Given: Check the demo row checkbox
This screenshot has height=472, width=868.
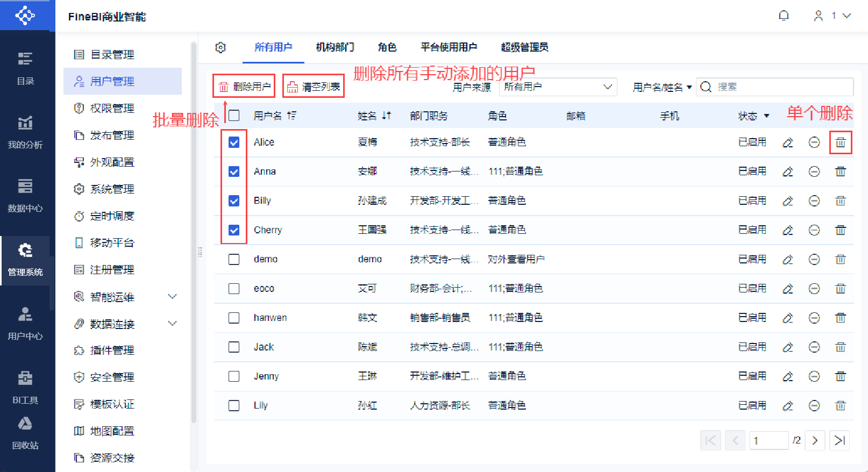Looking at the screenshot, I should (x=234, y=259).
